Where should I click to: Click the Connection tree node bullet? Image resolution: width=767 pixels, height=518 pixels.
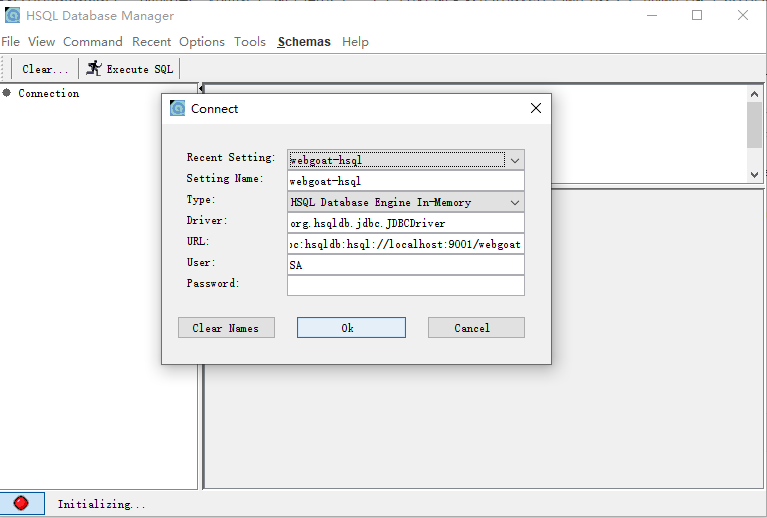pyautogui.click(x=6, y=92)
